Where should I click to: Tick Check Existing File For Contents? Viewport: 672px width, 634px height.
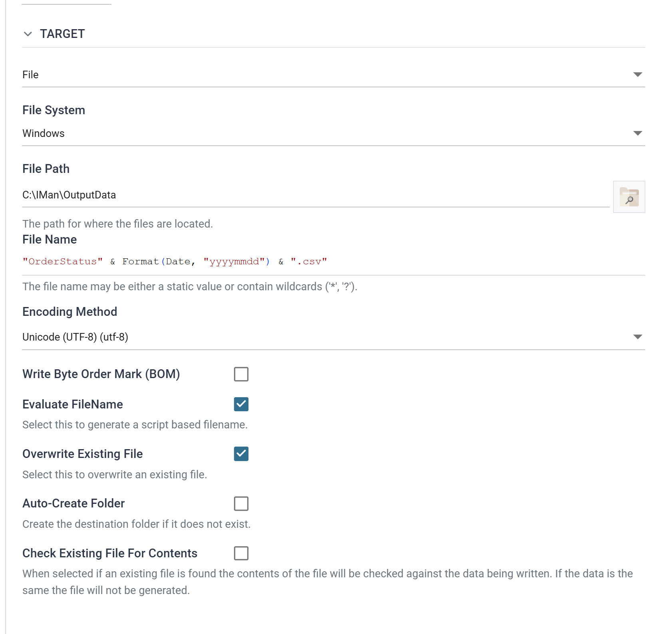pos(241,553)
